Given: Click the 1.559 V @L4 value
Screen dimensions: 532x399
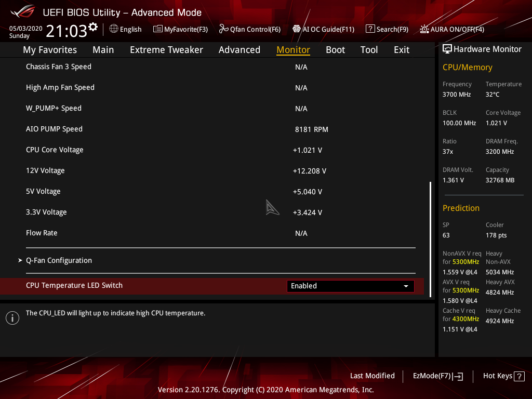Looking at the screenshot, I should pyautogui.click(x=460, y=272).
